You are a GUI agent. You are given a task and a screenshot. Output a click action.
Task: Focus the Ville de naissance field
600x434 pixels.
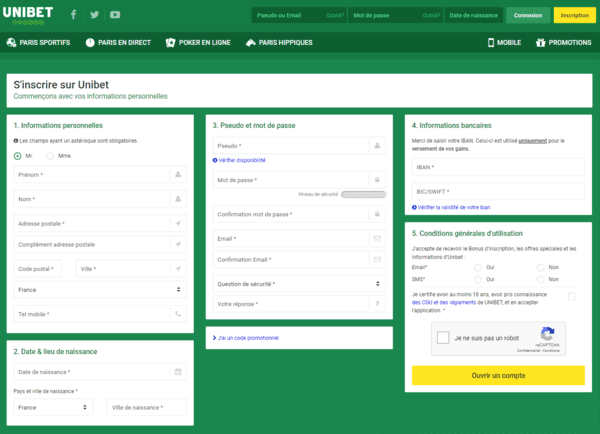pos(147,407)
